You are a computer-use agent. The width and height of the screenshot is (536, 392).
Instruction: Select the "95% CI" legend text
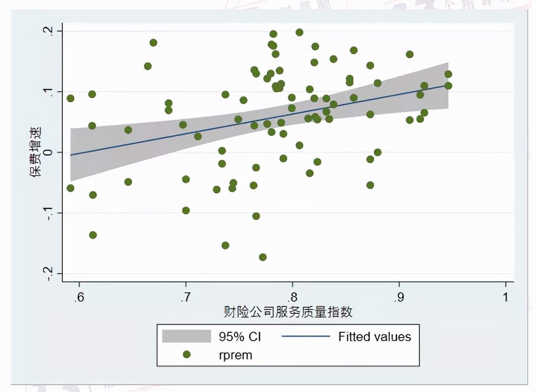click(240, 337)
